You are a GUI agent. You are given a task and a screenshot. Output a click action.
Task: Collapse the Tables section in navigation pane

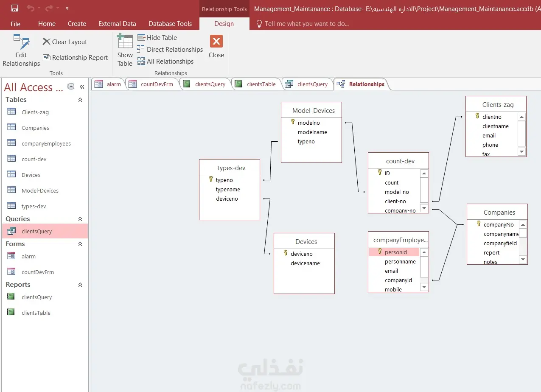click(80, 100)
